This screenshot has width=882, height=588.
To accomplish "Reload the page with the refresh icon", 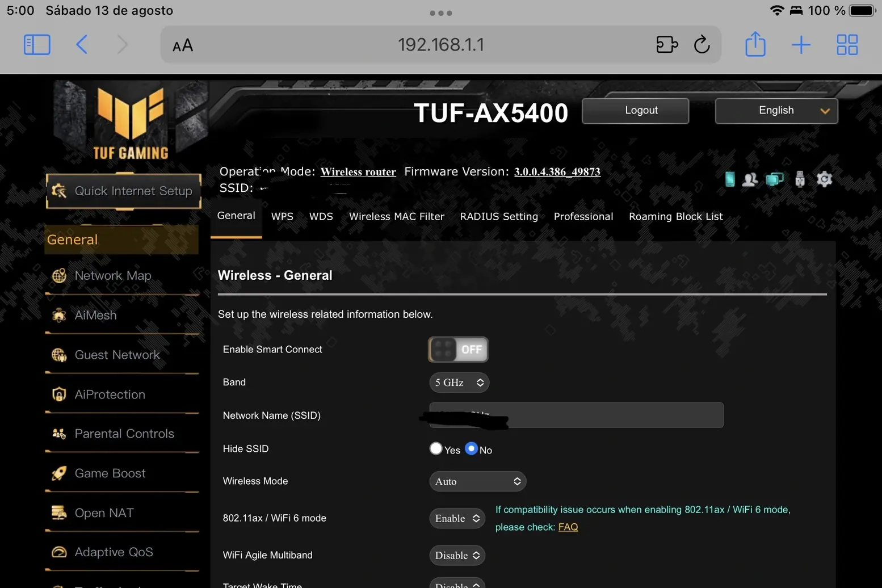I will point(702,44).
